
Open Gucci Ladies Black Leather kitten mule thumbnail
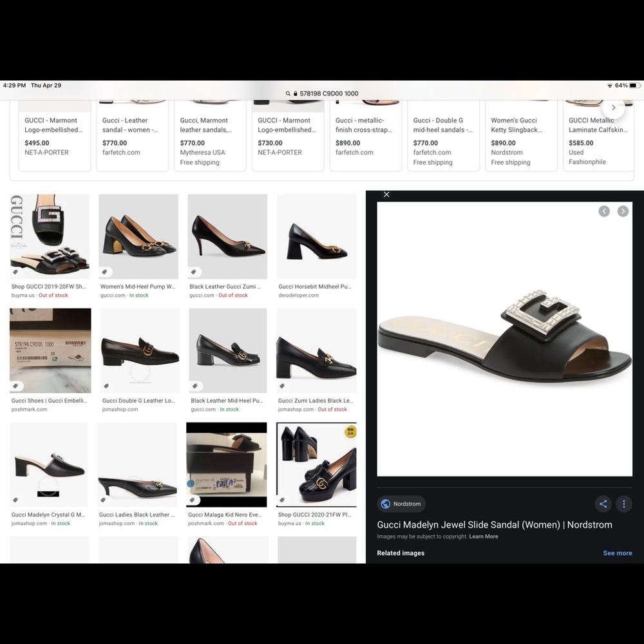tap(137, 464)
